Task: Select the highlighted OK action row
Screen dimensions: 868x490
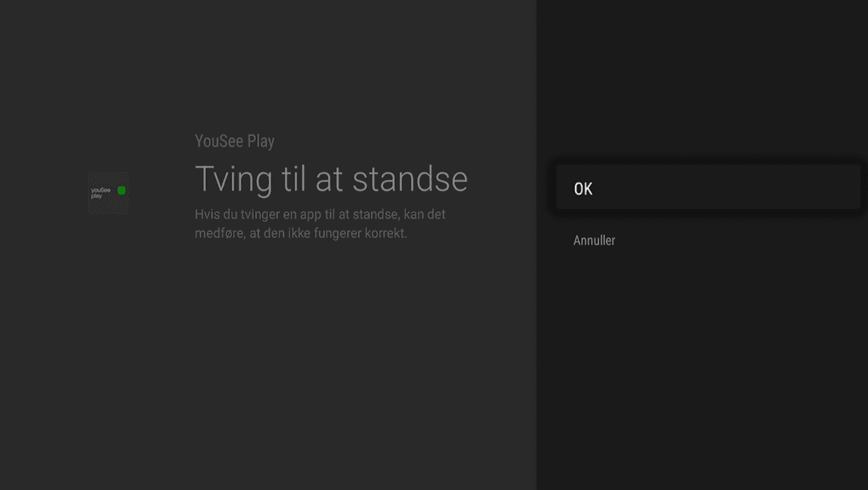Action: coord(707,187)
